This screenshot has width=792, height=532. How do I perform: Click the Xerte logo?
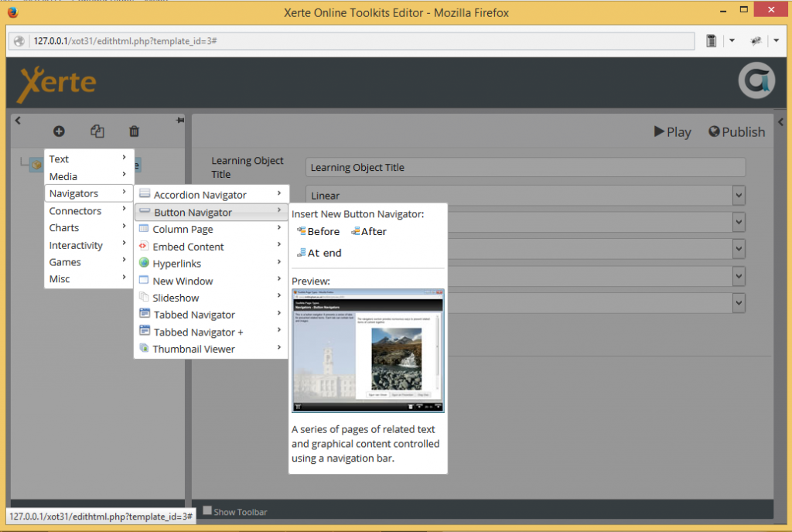(x=57, y=84)
